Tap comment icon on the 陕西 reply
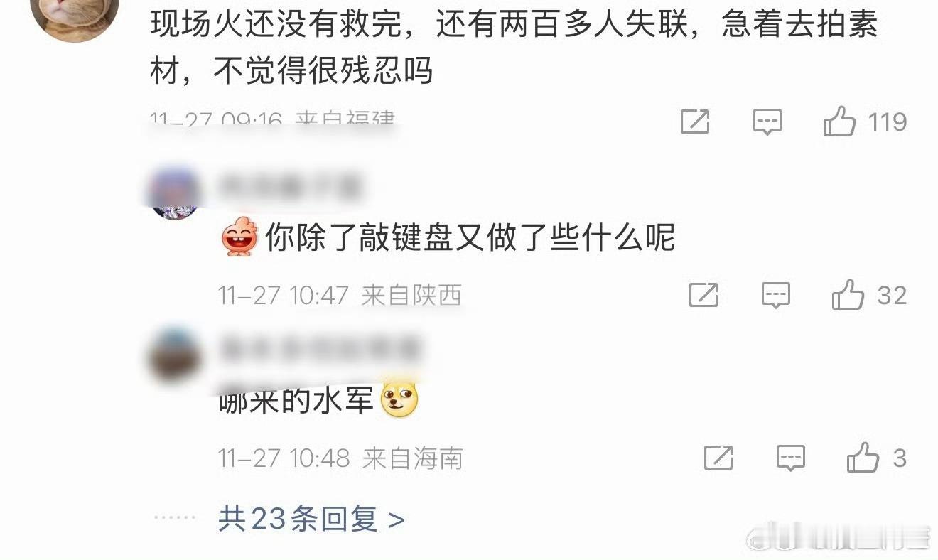Viewport: 938px width, 560px height. 776,295
